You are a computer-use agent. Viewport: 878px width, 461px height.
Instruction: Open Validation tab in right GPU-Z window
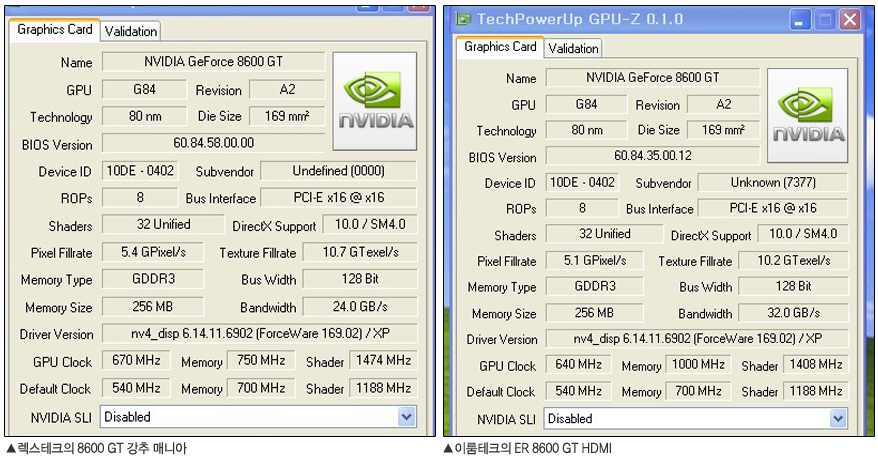(x=573, y=48)
